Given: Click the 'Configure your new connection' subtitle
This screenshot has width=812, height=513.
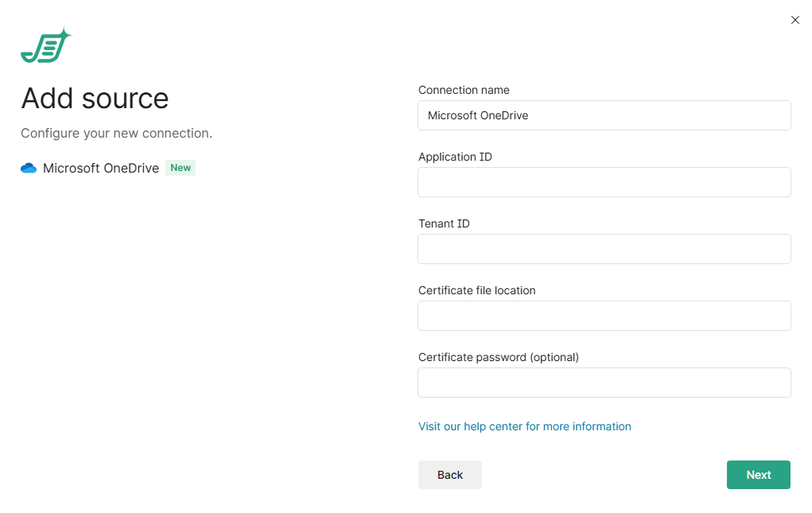Looking at the screenshot, I should pyautogui.click(x=116, y=133).
